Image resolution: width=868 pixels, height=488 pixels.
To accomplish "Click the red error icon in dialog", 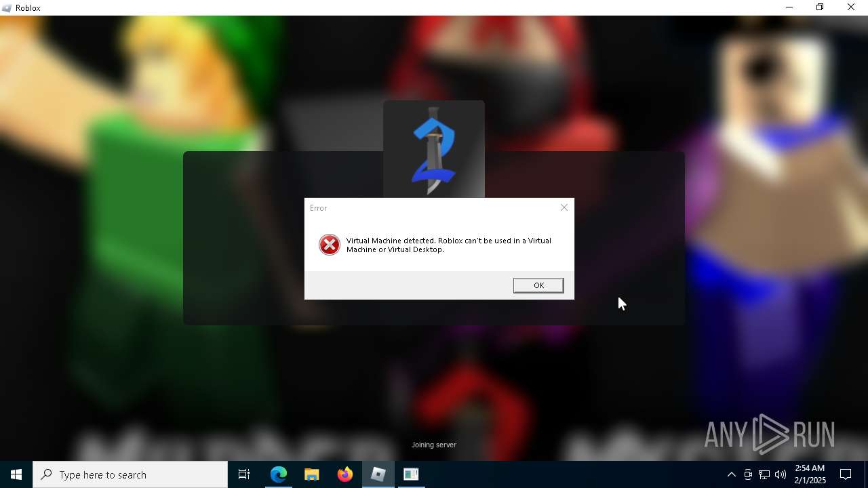I will click(x=330, y=245).
